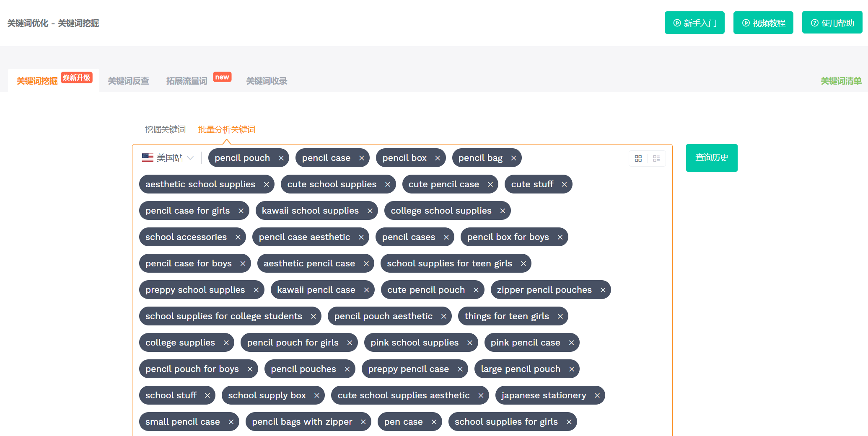The width and height of the screenshot is (868, 436).
Task: Remove 'aesthetic pencil case' tag
Action: point(366,264)
